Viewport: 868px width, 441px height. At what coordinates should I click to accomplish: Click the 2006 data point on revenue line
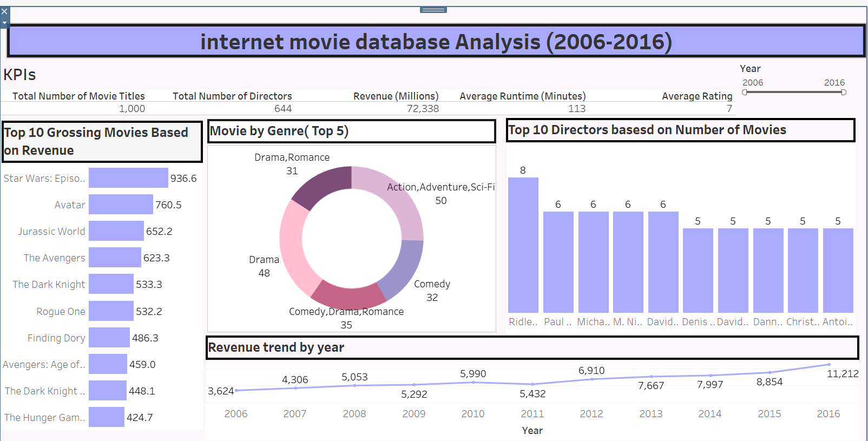236,390
